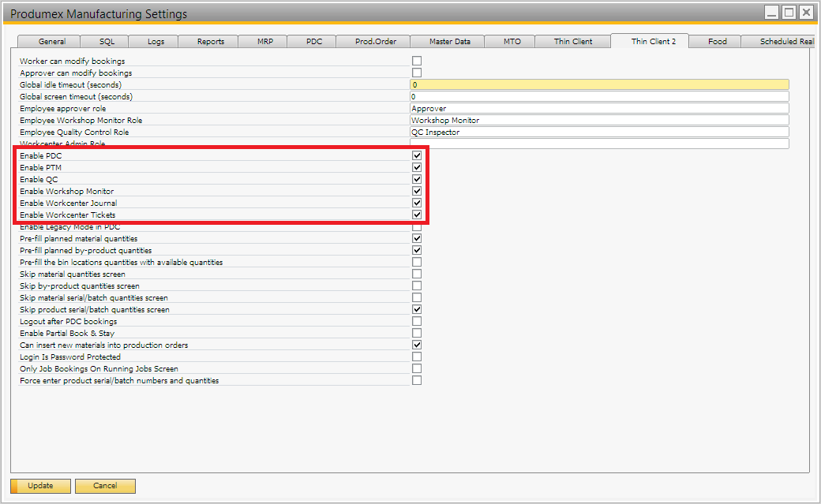
Task: Maximize the Produmex Manufacturing Settings window
Action: pyautogui.click(x=789, y=13)
